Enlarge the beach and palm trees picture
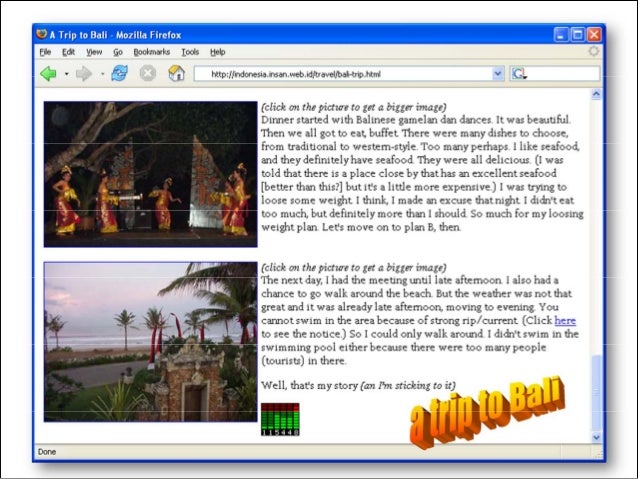The height and width of the screenshot is (479, 638). coord(150,341)
